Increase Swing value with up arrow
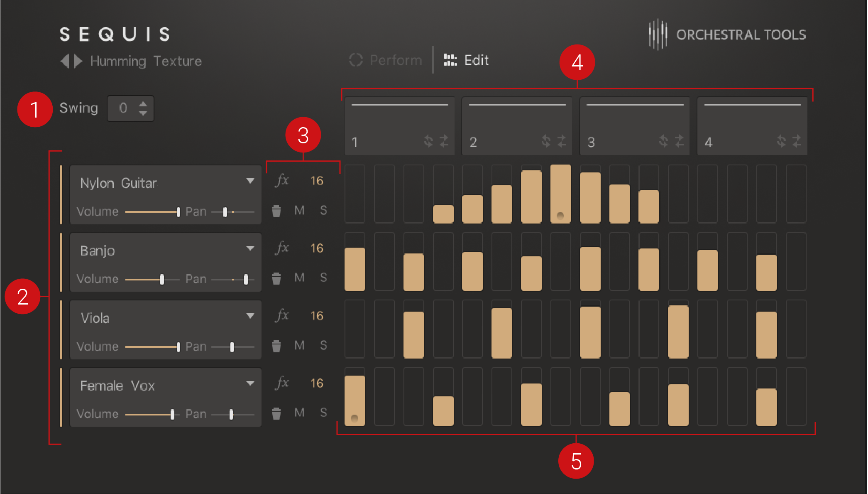 [143, 104]
